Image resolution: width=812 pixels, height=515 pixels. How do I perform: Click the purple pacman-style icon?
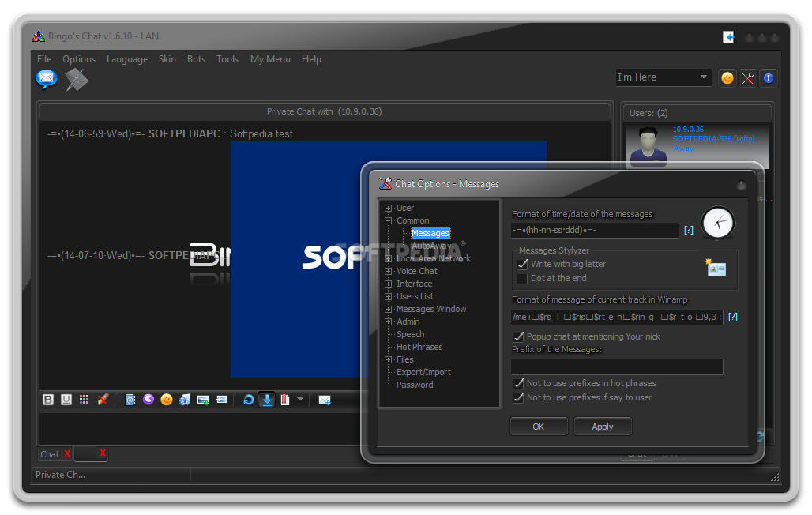tap(148, 399)
